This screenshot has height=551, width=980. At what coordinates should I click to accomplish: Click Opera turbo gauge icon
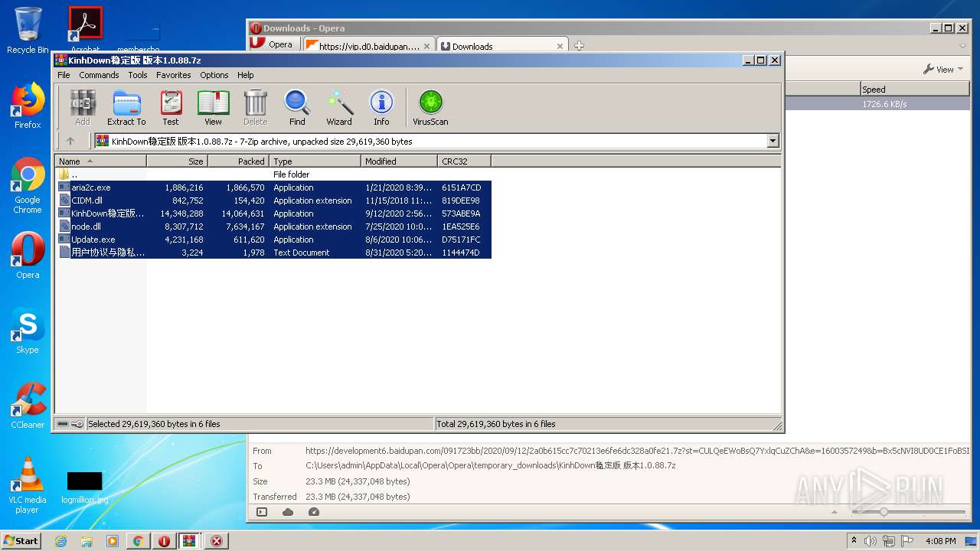click(x=314, y=512)
